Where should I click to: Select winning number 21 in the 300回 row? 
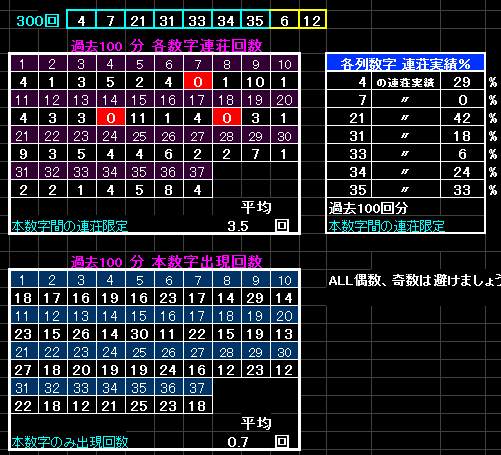click(x=139, y=20)
